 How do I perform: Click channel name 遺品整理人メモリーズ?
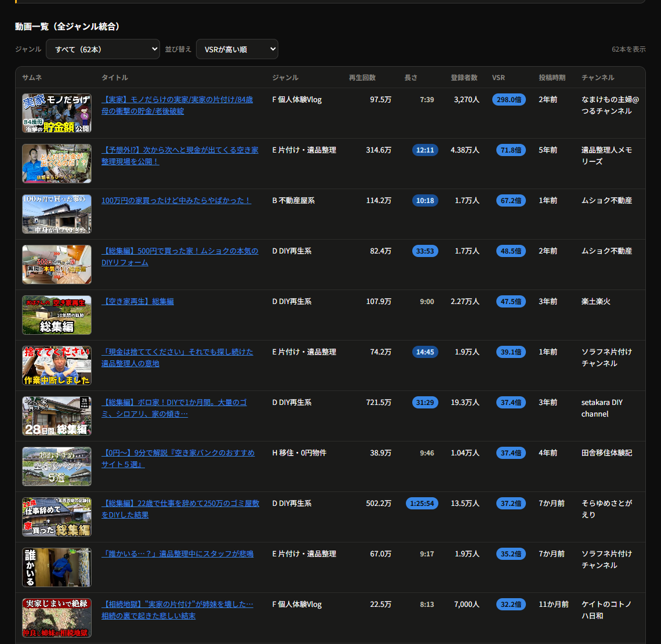point(606,155)
